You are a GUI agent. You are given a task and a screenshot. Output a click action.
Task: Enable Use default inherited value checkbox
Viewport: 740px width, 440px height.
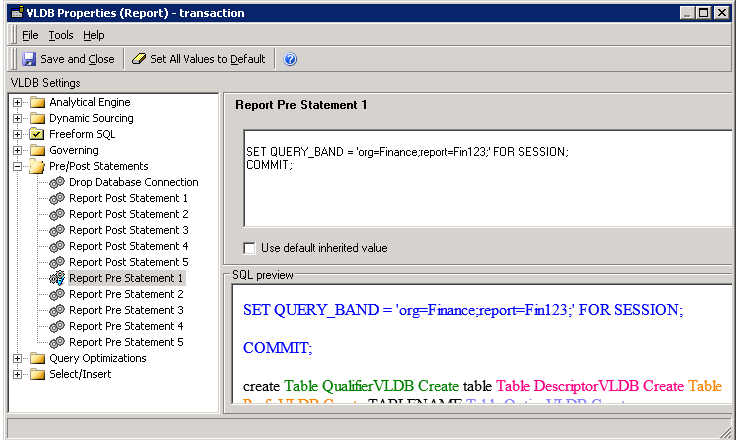(249, 248)
